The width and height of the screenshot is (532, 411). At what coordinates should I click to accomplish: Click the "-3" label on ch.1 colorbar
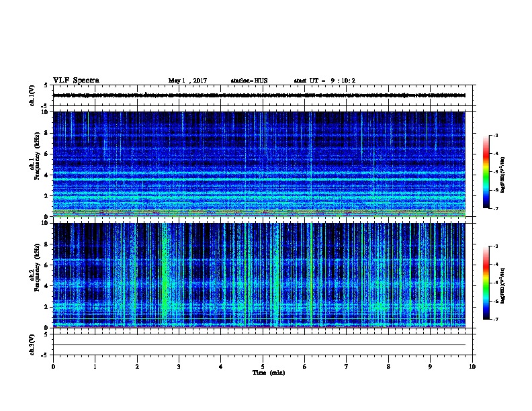pos(496,136)
